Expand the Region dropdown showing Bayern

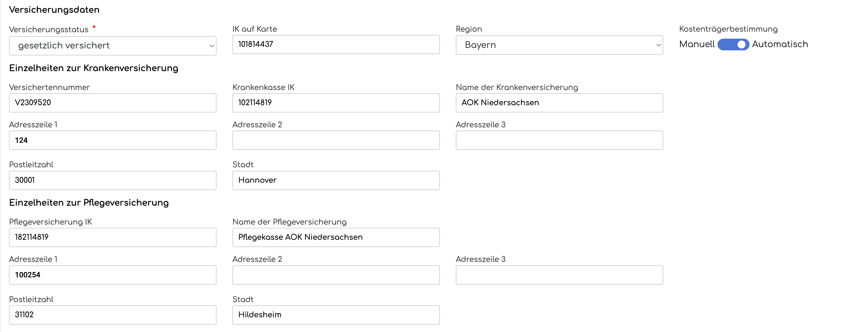(x=559, y=45)
